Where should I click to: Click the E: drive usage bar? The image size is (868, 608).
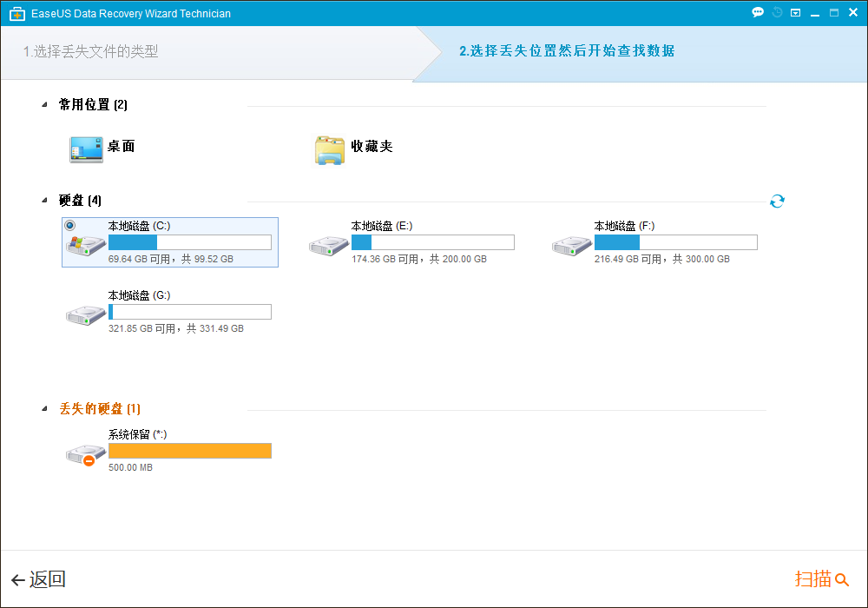pos(433,242)
